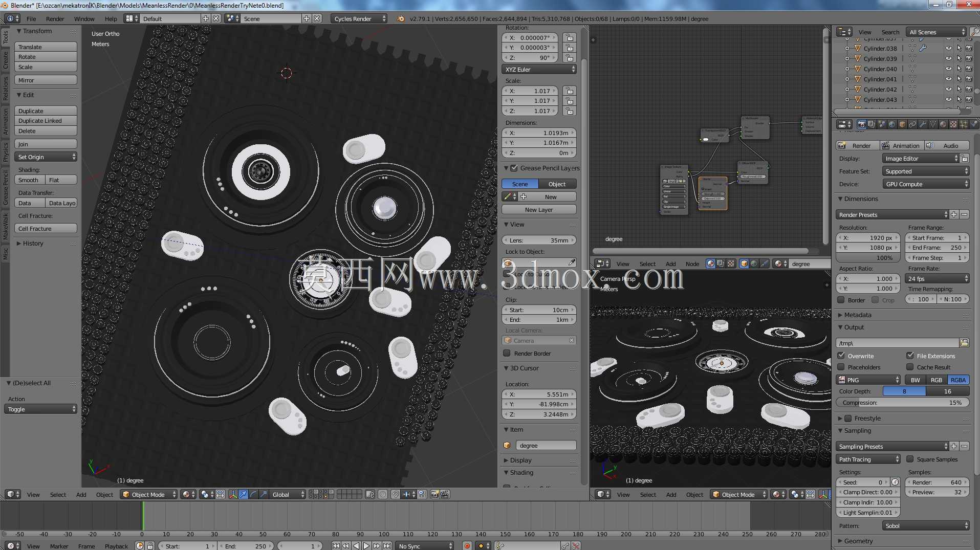Select Smooth shading button
The width and height of the screenshot is (980, 550).
coord(30,180)
